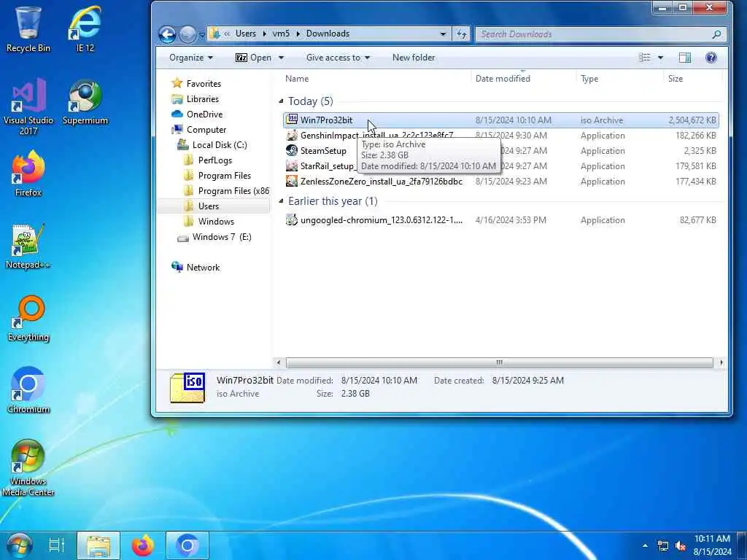Screen dimensions: 747x560
Task: Select Users in the address breadcrumb
Action: tap(245, 34)
